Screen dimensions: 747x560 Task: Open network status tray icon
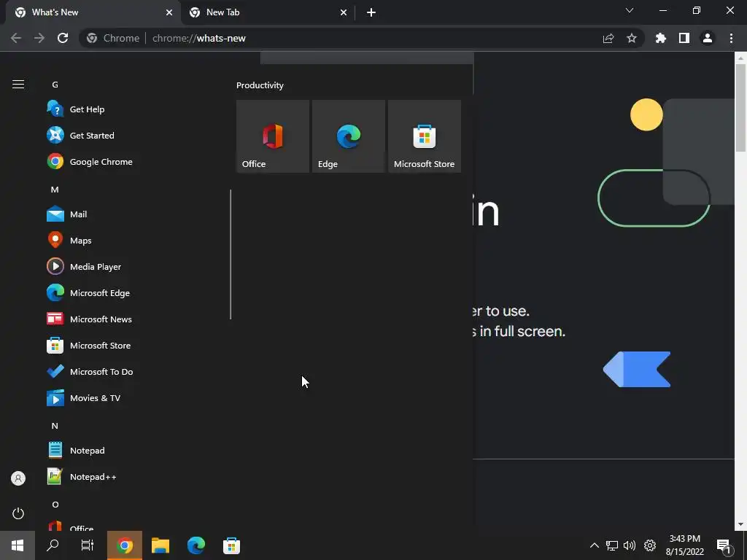click(612, 545)
